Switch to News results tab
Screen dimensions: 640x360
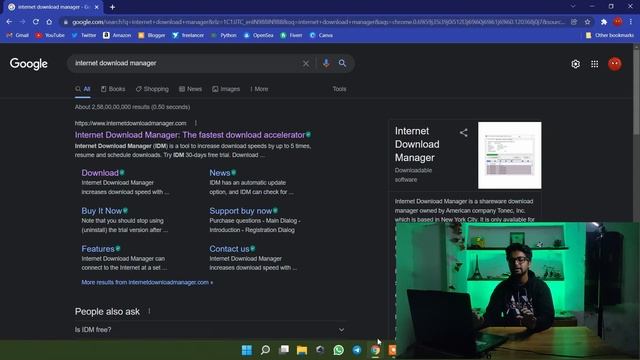pyautogui.click(x=190, y=89)
